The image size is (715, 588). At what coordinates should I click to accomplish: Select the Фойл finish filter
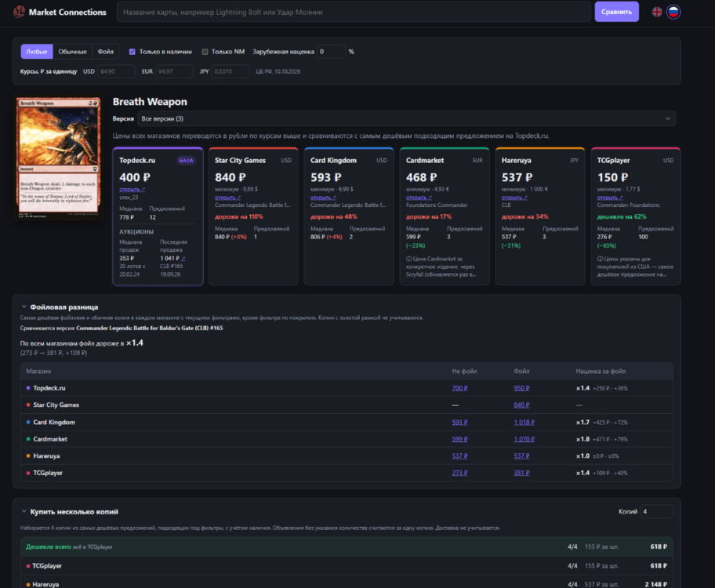105,52
